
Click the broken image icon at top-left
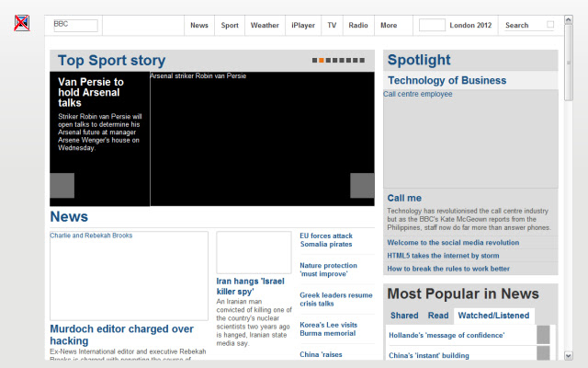coord(21,23)
